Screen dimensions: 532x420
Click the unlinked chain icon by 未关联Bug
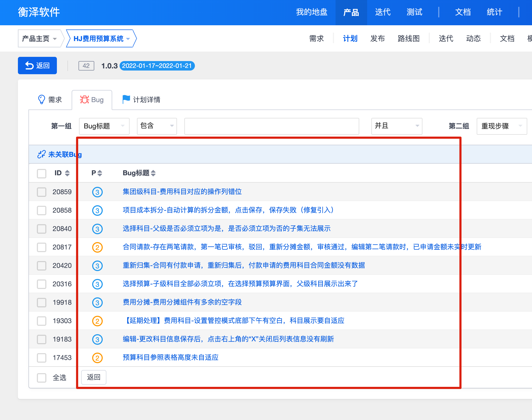click(x=41, y=154)
